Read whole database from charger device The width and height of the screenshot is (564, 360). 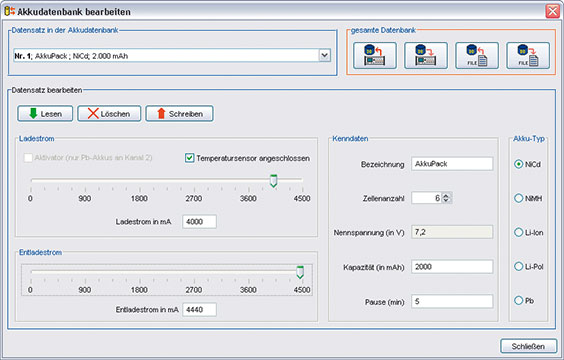pyautogui.click(x=375, y=55)
